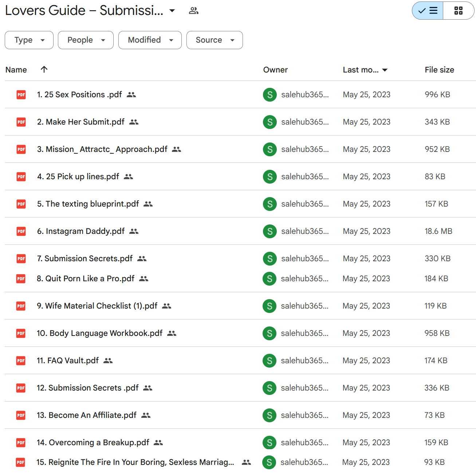
Task: Click owner avatar on FAQ Vault row
Action: click(270, 361)
